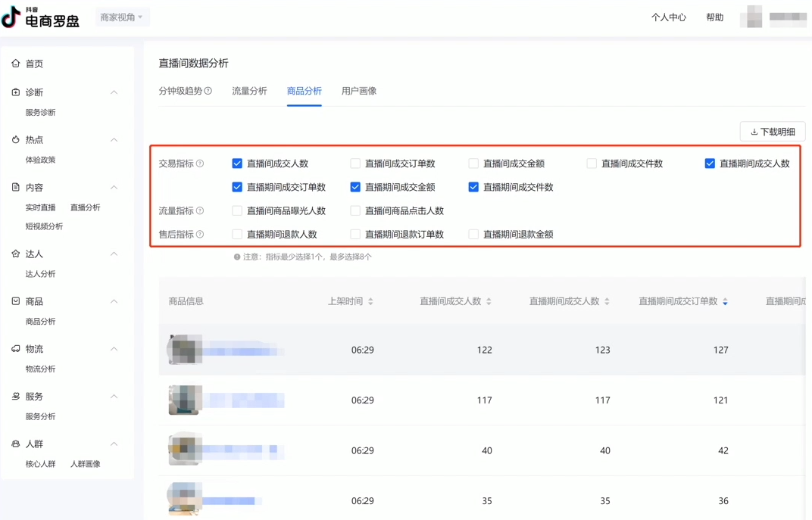Screen dimensions: 812x520
Task: Open 核心人群 in sidebar
Action: 40,464
